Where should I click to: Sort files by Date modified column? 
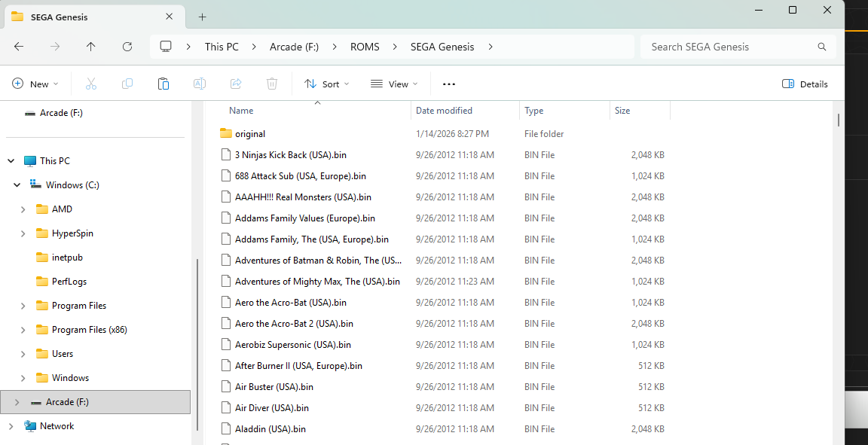[x=445, y=111]
